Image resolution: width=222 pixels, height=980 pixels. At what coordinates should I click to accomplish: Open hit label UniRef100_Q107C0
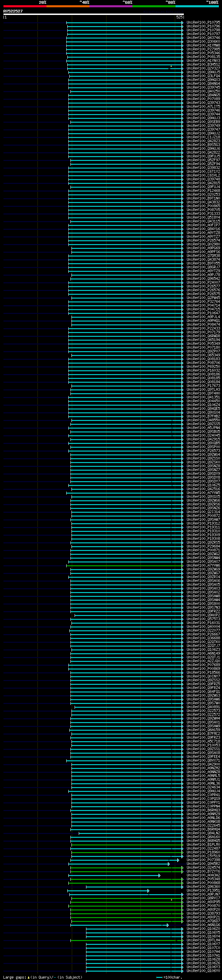click(x=203, y=947)
